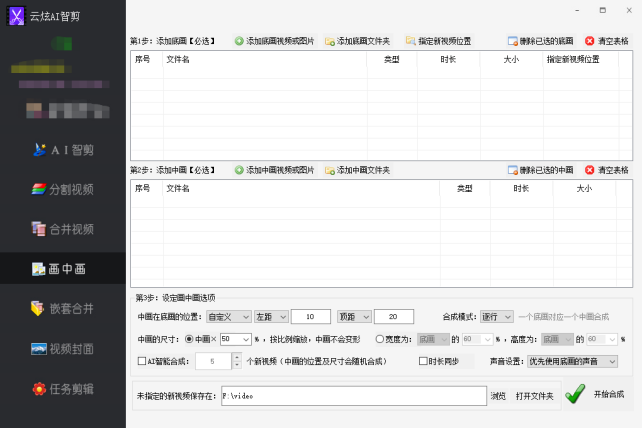
Task: Select the 中画× radio button
Action: pyautogui.click(x=189, y=339)
